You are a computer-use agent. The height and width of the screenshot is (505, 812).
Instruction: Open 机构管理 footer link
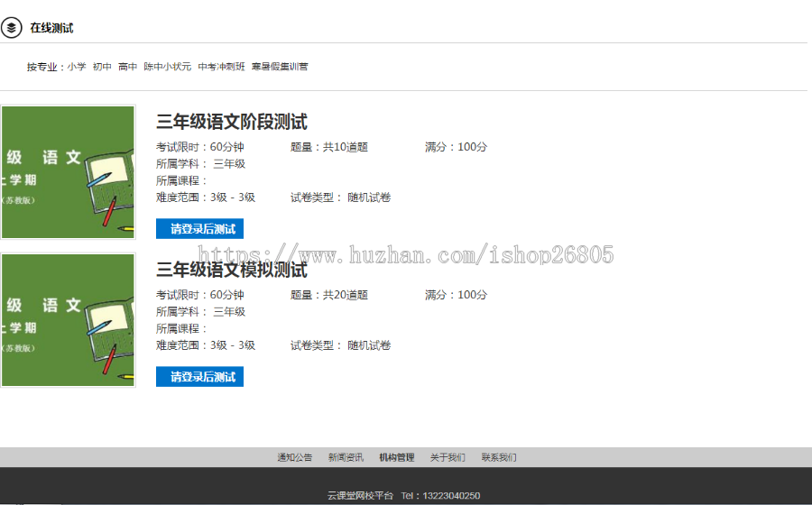click(397, 457)
